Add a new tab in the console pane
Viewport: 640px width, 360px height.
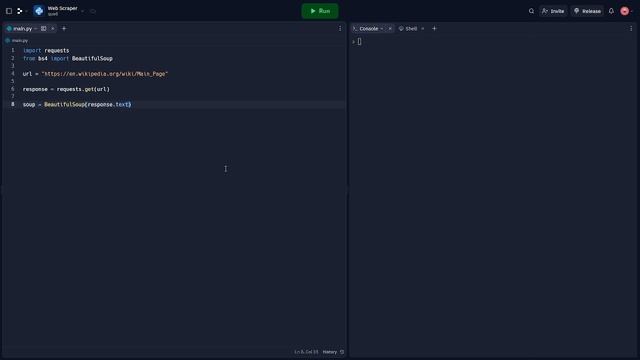(x=434, y=29)
